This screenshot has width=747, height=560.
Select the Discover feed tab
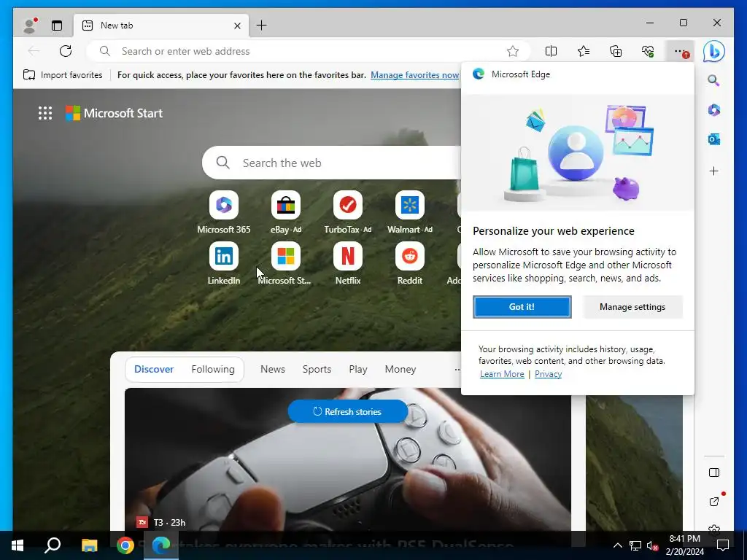[x=154, y=369]
